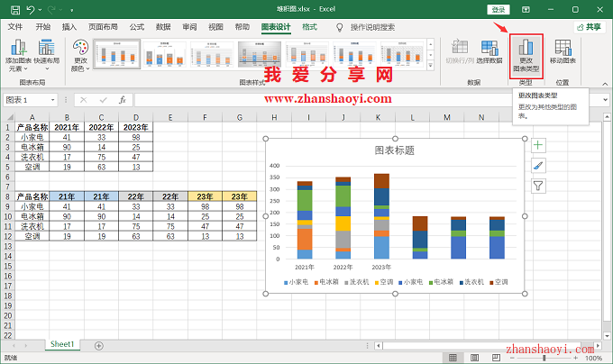This screenshot has width=613, height=364.
Task: Click 选择数据 icon
Action: tap(489, 51)
